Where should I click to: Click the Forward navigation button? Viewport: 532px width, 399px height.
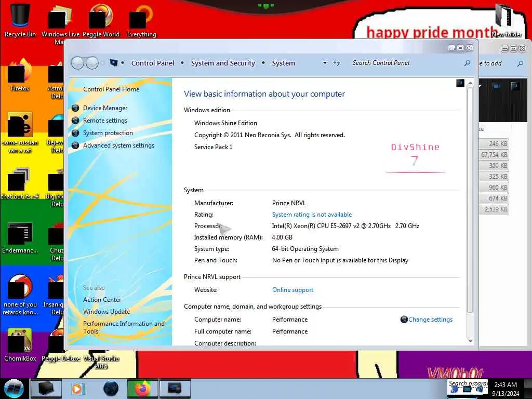point(92,63)
